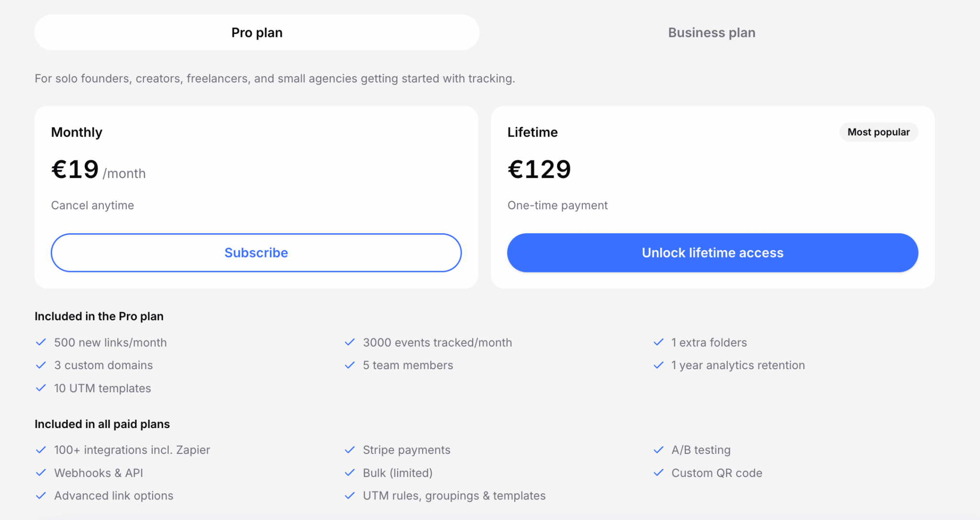Click checkmark beside 1 extra folders
The height and width of the screenshot is (520, 980).
658,342
